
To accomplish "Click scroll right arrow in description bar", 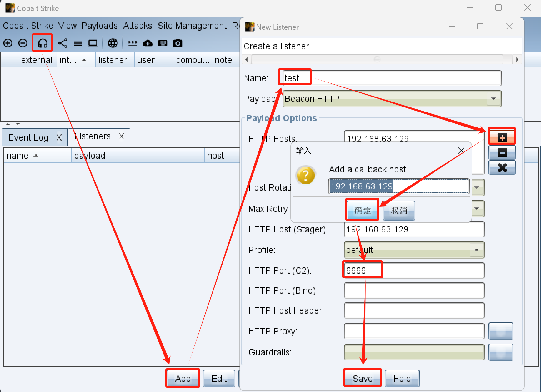I will [517, 59].
